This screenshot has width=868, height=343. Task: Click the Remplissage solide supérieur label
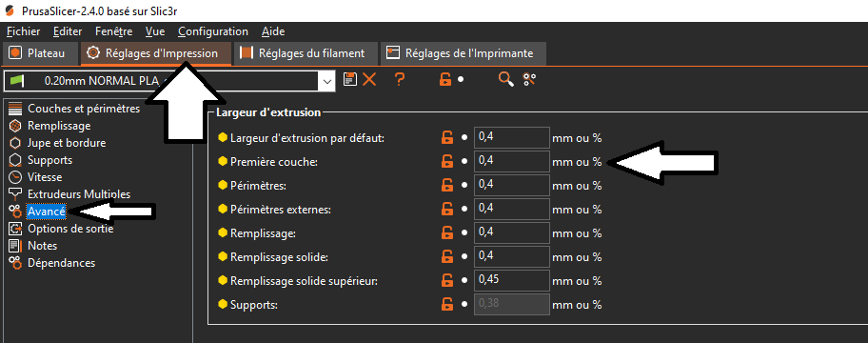point(304,281)
